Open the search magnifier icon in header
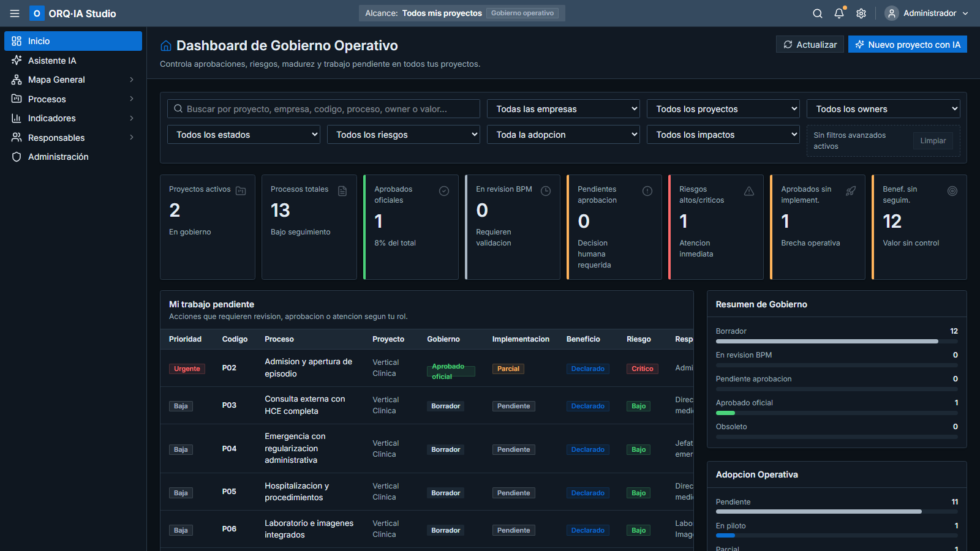 818,13
